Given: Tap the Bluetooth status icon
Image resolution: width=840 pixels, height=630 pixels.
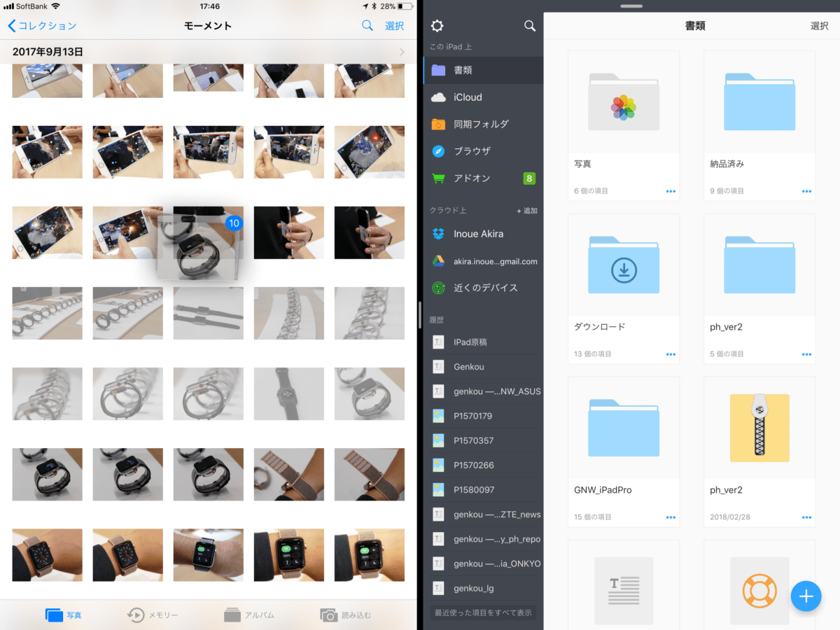Looking at the screenshot, I should point(373,6).
